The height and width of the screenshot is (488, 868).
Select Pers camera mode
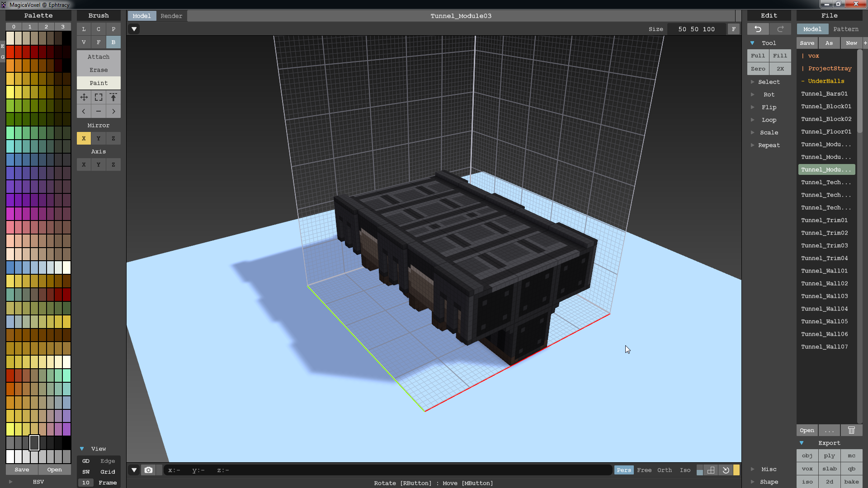coord(624,470)
